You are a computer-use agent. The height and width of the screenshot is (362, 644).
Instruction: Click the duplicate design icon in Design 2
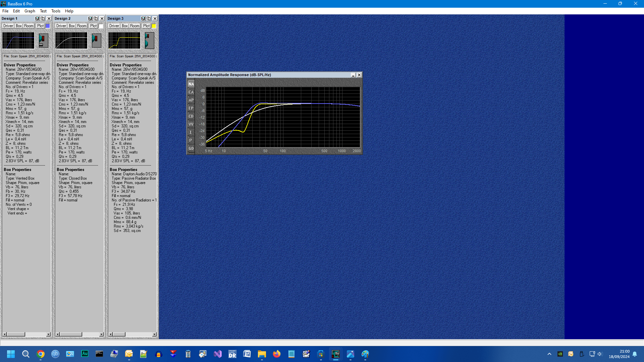(x=96, y=18)
